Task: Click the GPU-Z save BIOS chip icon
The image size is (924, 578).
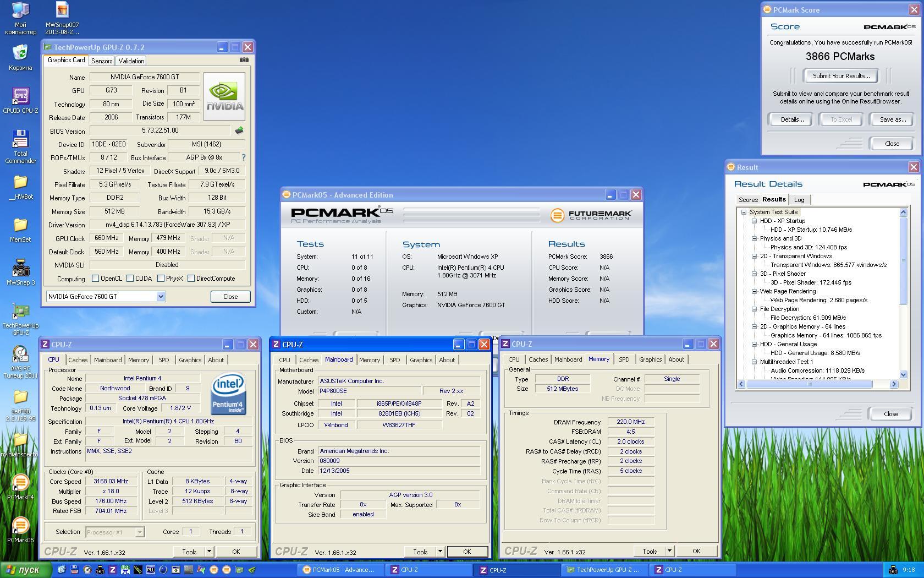Action: coord(239,130)
